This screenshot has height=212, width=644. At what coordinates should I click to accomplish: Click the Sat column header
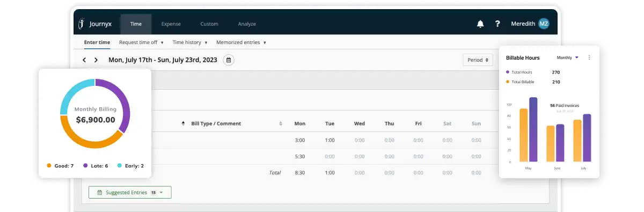(447, 123)
